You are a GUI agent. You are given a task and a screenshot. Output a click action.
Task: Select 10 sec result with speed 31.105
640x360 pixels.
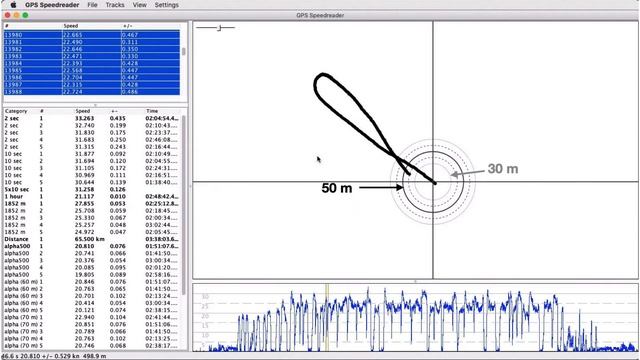click(x=92, y=168)
